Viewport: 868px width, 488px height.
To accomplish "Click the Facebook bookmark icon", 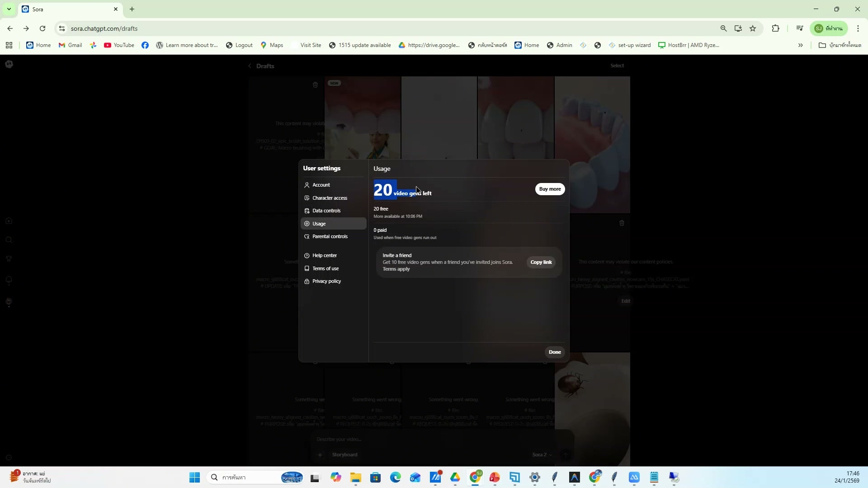I will click(145, 45).
